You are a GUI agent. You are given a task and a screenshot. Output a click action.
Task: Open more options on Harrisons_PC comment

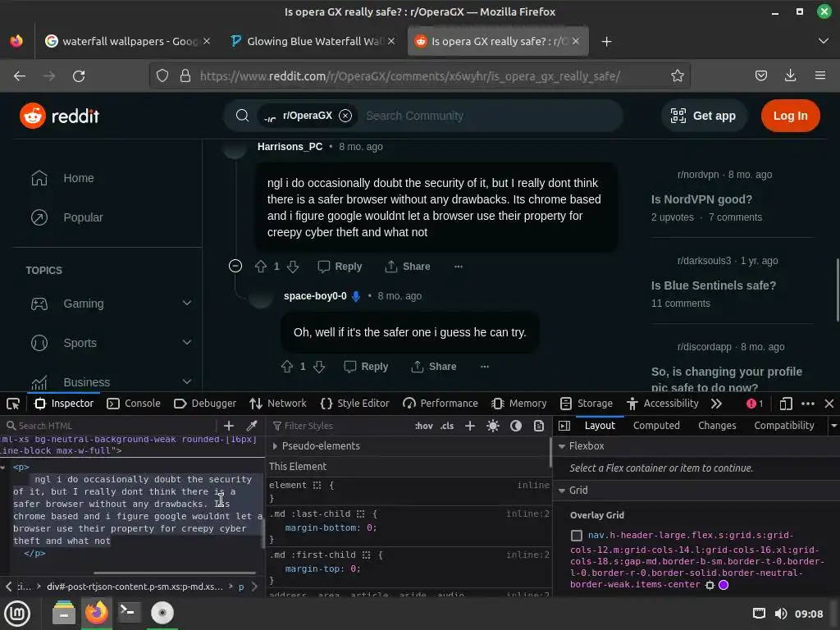point(459,267)
